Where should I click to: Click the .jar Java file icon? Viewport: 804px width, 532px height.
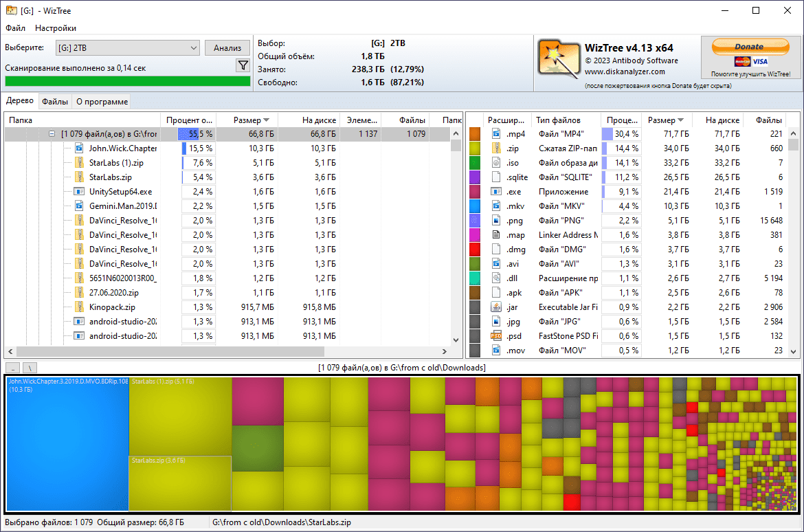496,307
